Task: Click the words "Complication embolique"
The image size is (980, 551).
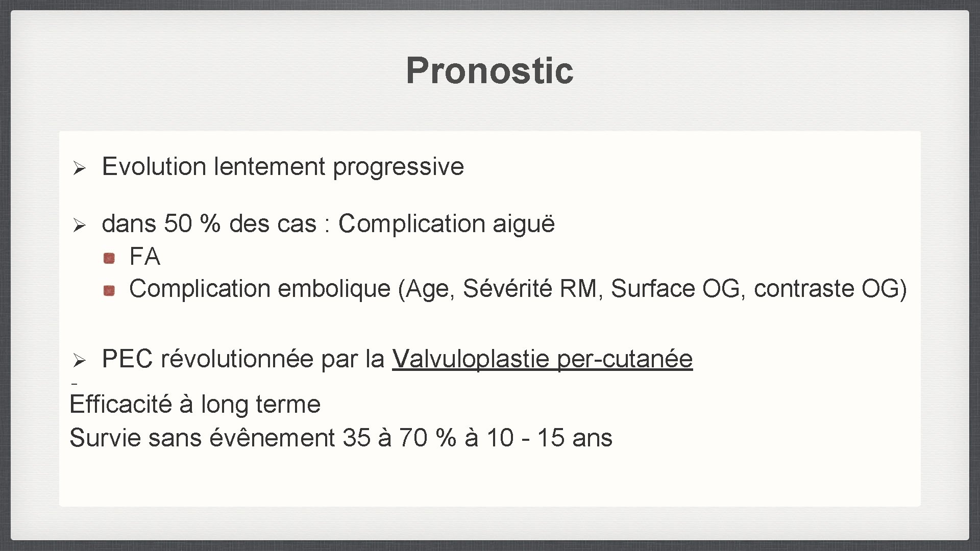Action: click(x=260, y=289)
